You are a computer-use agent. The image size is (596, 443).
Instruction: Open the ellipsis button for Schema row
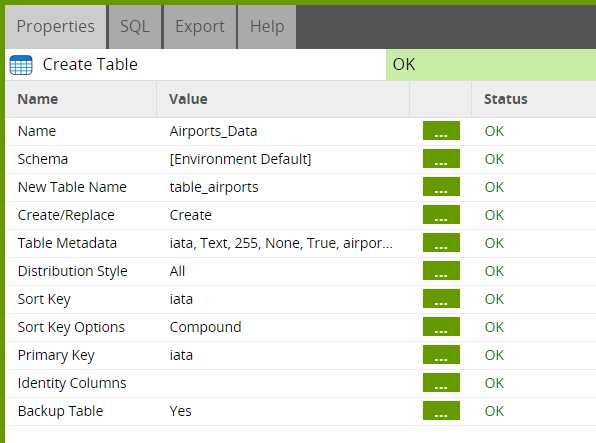click(441, 159)
